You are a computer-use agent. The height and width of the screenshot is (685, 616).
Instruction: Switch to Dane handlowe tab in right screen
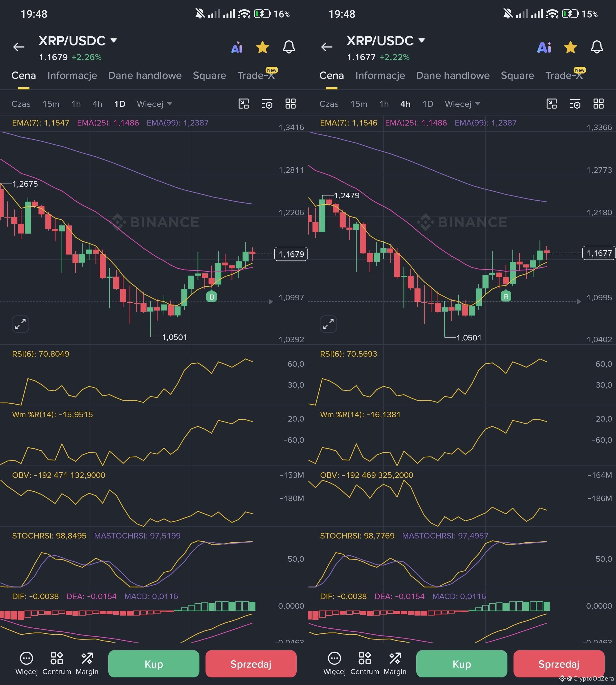[x=453, y=75]
